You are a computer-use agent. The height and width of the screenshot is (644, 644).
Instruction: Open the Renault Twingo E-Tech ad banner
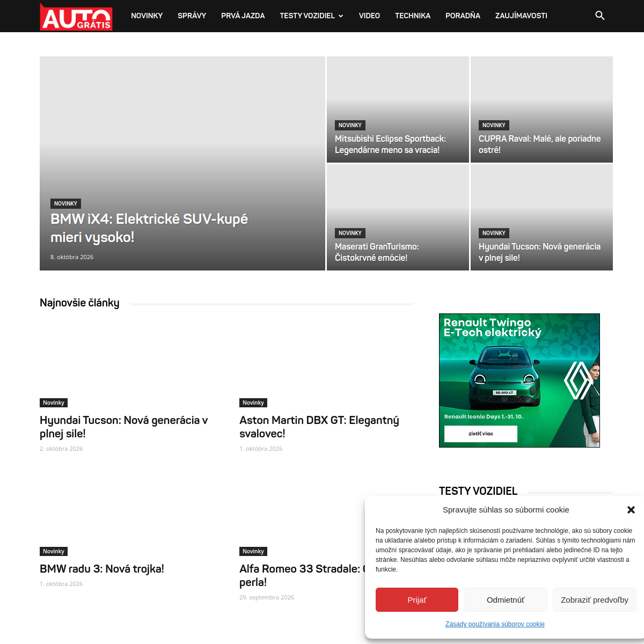tap(519, 380)
